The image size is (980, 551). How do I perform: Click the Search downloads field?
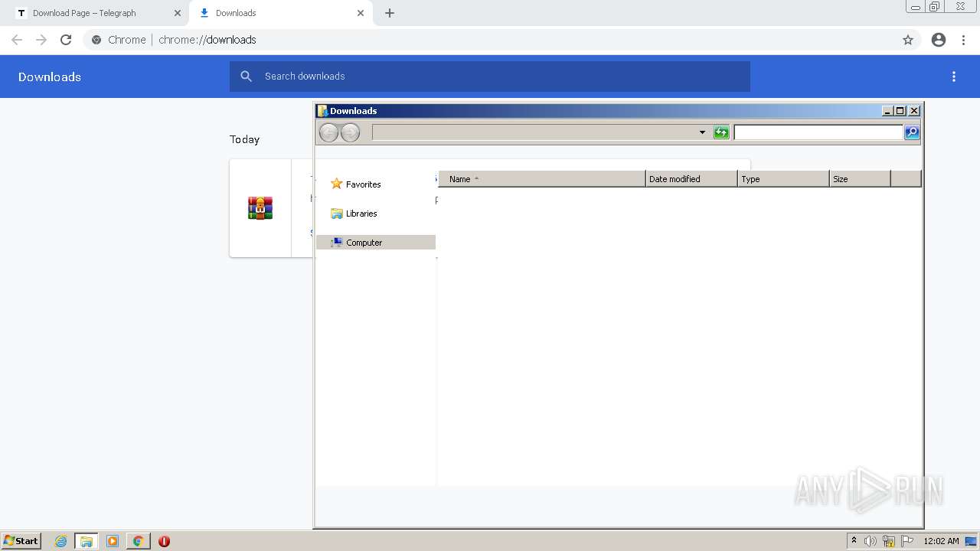[x=490, y=77]
